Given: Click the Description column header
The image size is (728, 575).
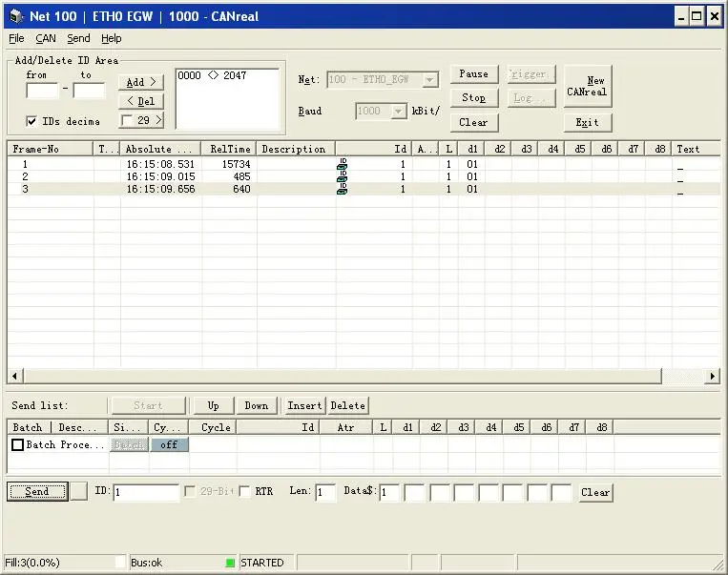Looking at the screenshot, I should point(296,149).
